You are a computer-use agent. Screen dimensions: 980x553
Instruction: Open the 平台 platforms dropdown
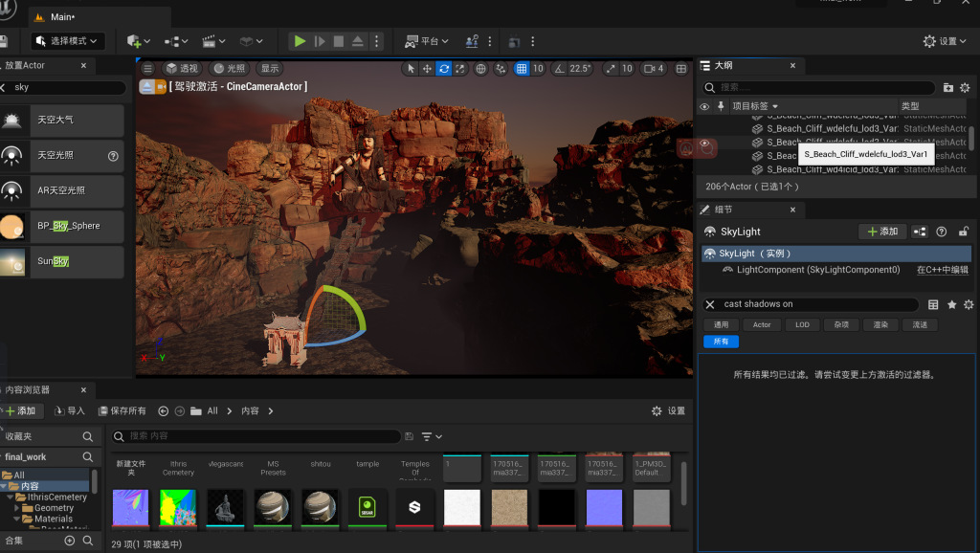point(427,41)
